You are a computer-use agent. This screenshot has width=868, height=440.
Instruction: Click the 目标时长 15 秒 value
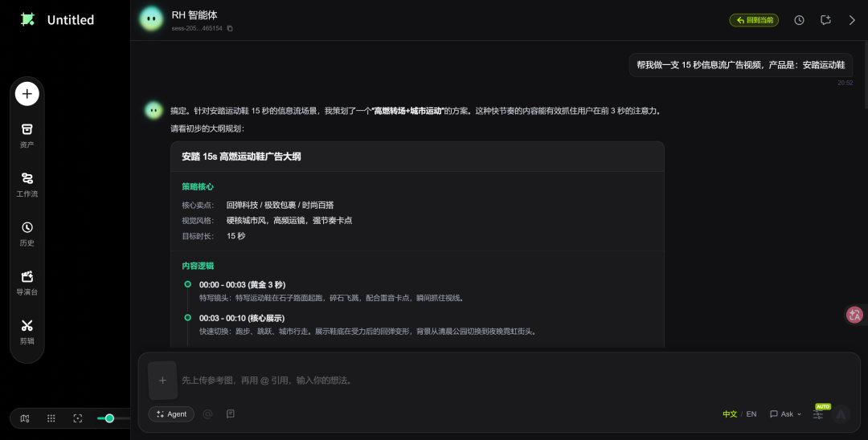click(x=235, y=236)
